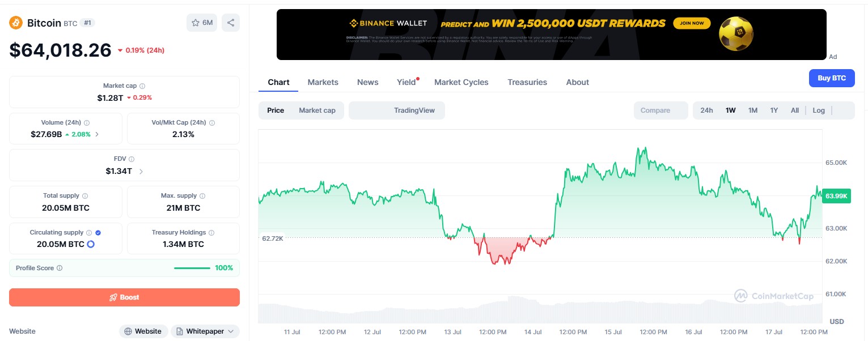868x341 pixels.
Task: Open the Treasuries tab
Action: 527,82
